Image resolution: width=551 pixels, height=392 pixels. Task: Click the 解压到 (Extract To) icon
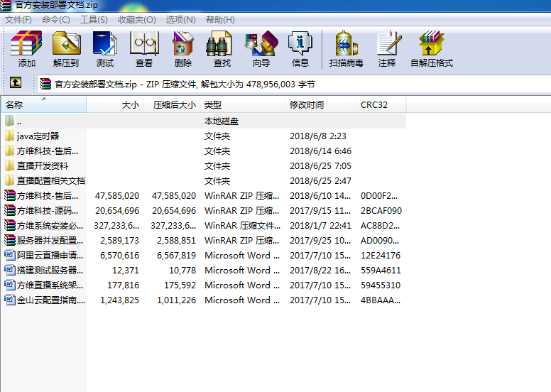66,49
